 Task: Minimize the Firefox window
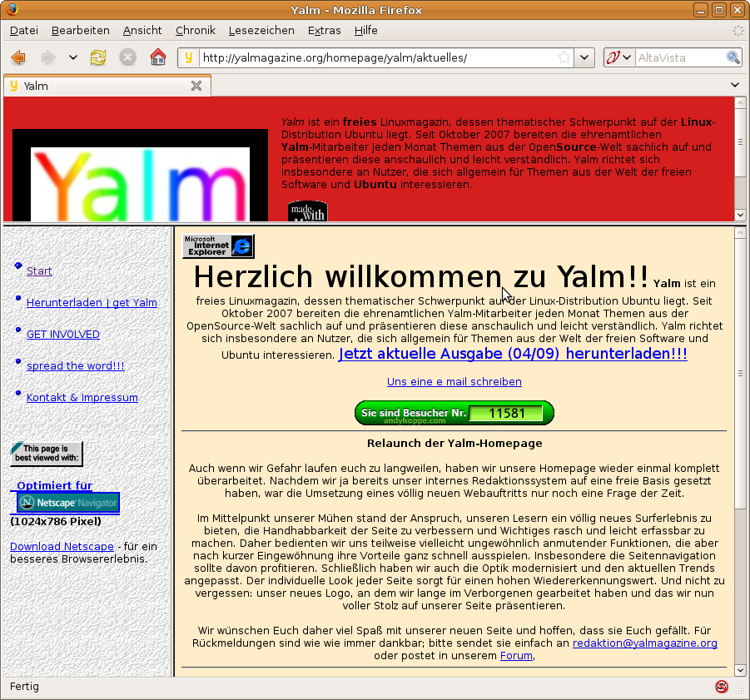click(701, 10)
